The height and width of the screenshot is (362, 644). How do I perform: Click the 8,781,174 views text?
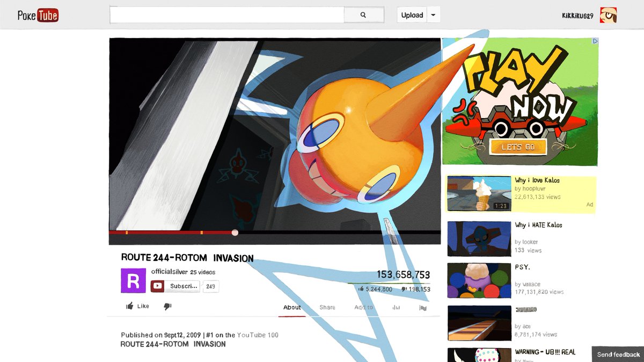pos(536,335)
